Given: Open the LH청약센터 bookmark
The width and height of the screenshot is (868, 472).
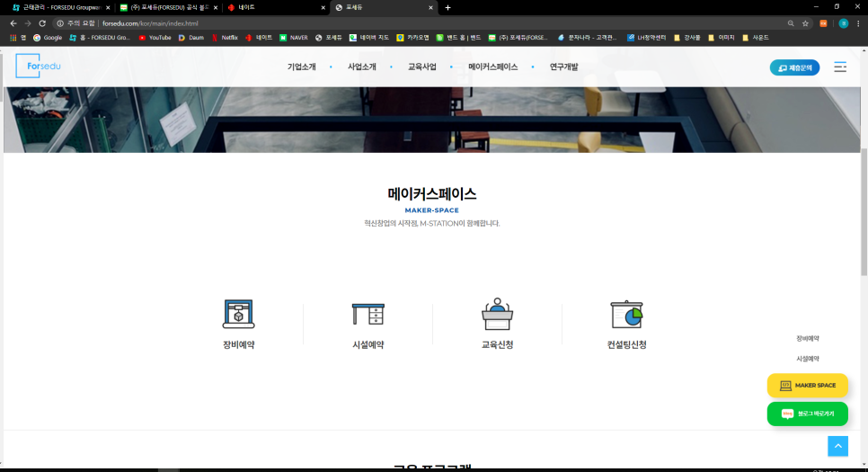Looking at the screenshot, I should tap(646, 38).
